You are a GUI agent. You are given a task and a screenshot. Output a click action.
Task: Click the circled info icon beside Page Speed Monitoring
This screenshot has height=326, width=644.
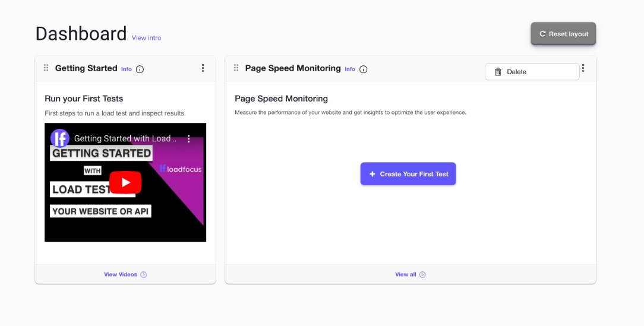[x=364, y=69]
